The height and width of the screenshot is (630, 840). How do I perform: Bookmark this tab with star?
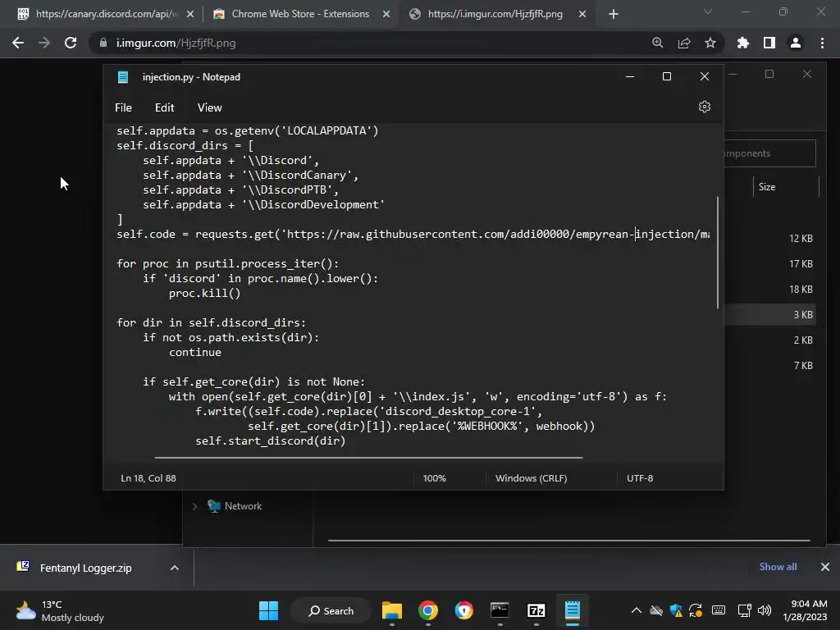coord(710,43)
